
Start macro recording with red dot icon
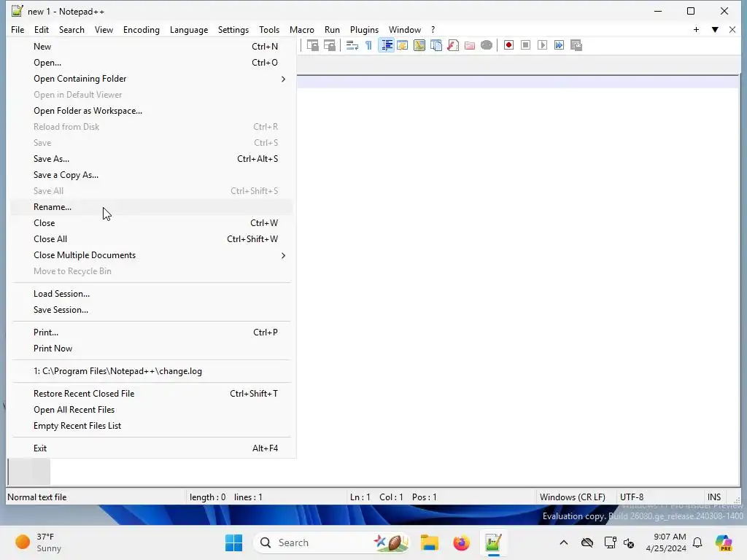click(508, 45)
